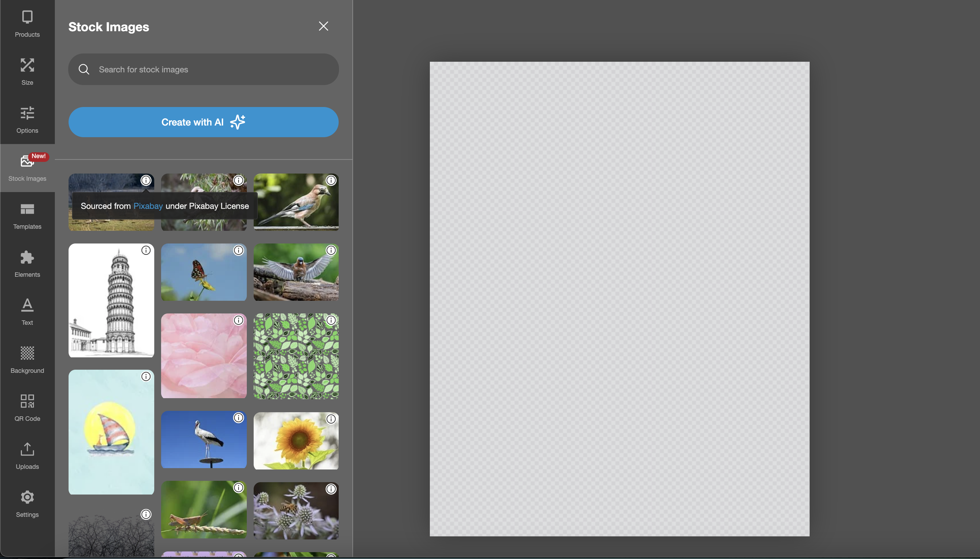The width and height of the screenshot is (980, 559).
Task: Select the Text tool
Action: click(x=27, y=312)
